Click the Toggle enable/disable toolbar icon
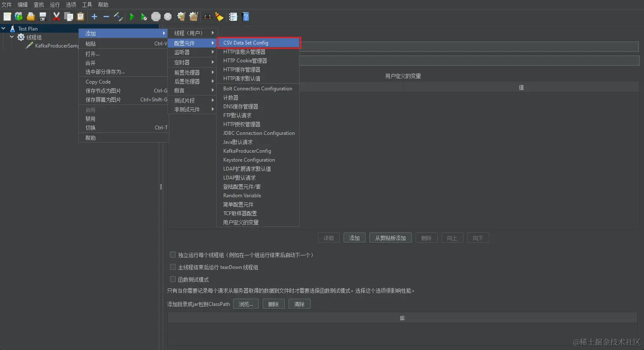Viewport: 644px width, 350px height. click(118, 17)
